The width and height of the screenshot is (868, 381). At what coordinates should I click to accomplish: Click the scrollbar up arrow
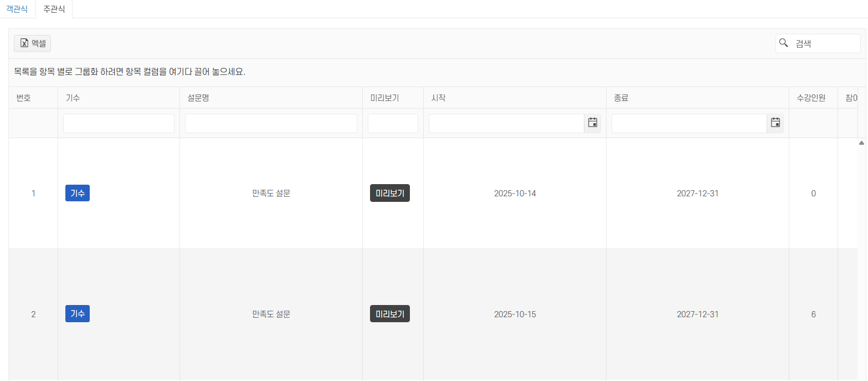861,143
